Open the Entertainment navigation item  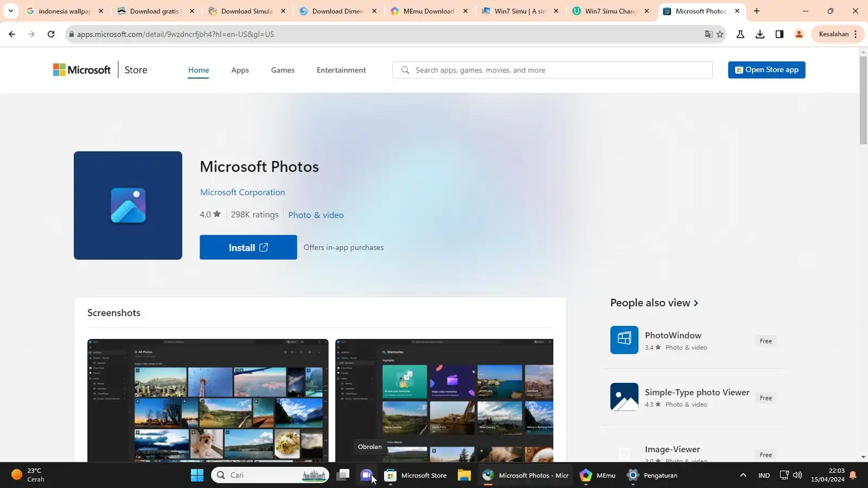click(x=341, y=70)
